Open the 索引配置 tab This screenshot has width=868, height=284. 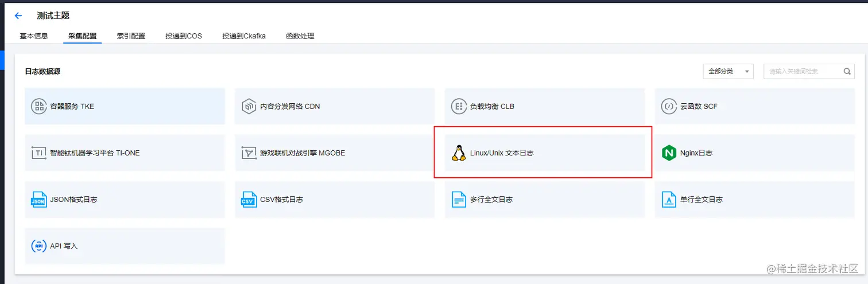131,36
